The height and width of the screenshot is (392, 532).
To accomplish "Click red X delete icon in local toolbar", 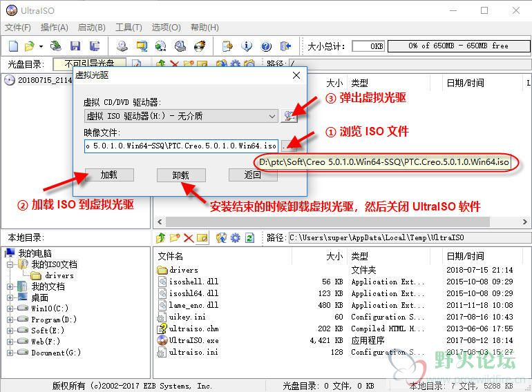I will [x=189, y=238].
